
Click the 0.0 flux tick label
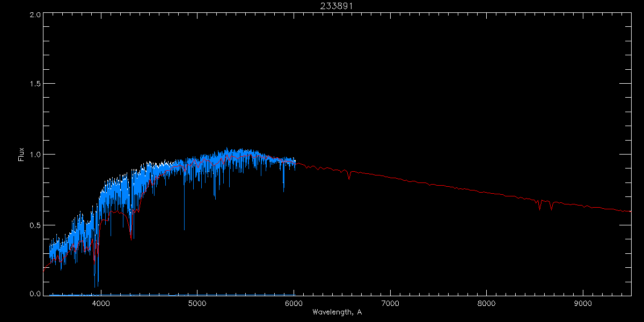coord(35,294)
